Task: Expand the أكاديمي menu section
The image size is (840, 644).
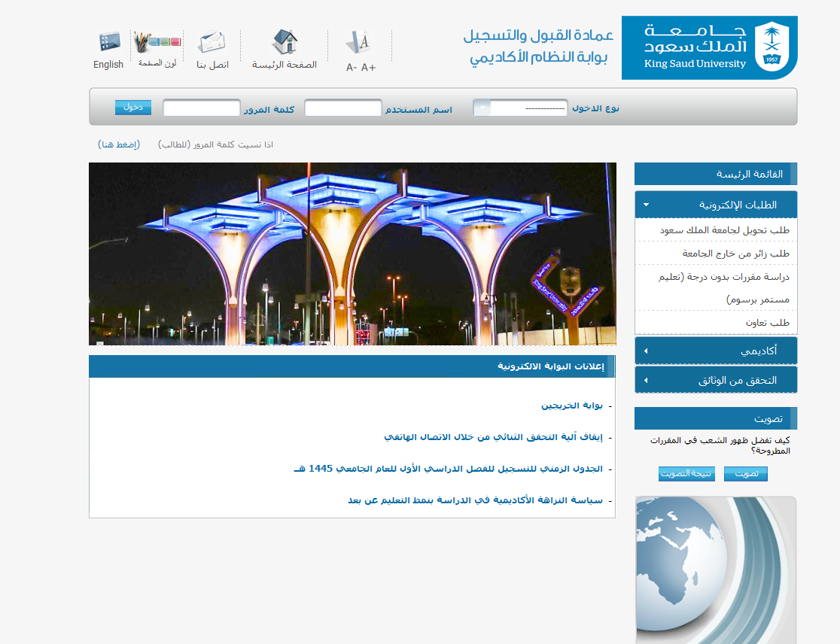Action: point(715,351)
